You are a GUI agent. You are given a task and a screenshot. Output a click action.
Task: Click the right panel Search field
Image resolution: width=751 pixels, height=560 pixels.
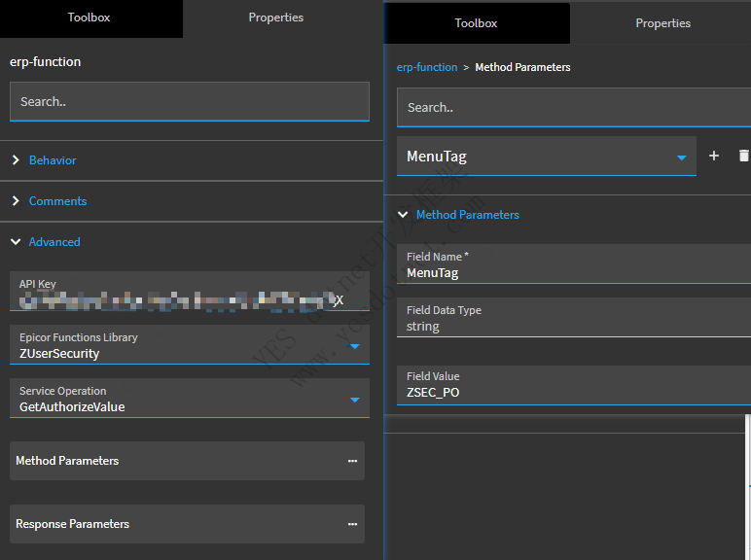(572, 108)
